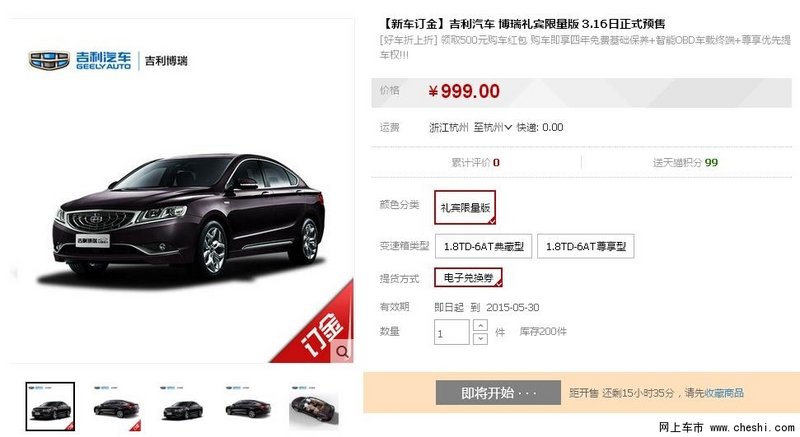Viewport: 800px width, 437px height.
Task: Click the Geely Auto logo emblem
Action: [x=49, y=60]
